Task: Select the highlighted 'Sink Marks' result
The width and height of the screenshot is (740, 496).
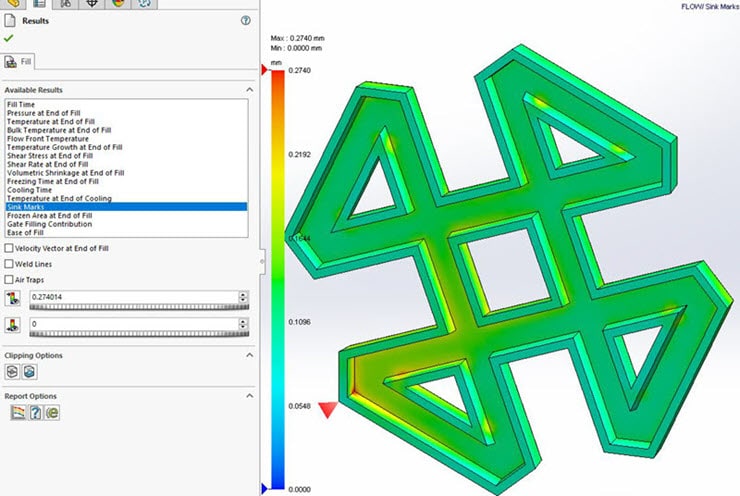Action: 126,207
